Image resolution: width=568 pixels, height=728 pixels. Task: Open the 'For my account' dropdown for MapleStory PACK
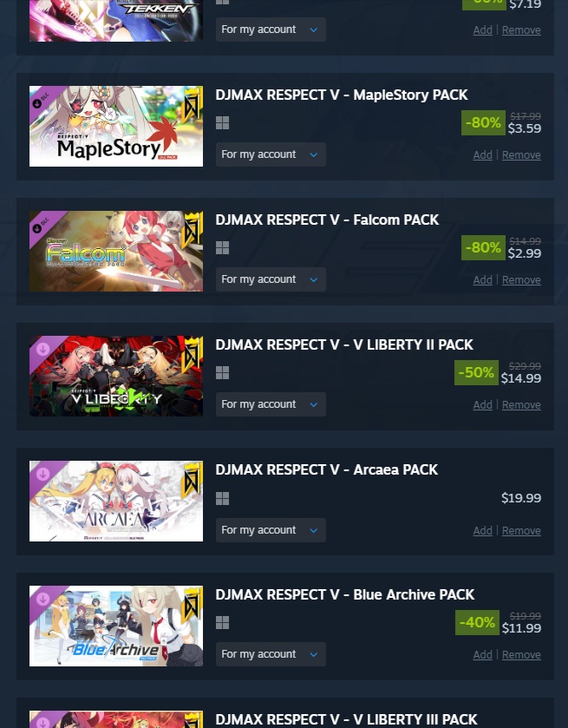point(271,154)
